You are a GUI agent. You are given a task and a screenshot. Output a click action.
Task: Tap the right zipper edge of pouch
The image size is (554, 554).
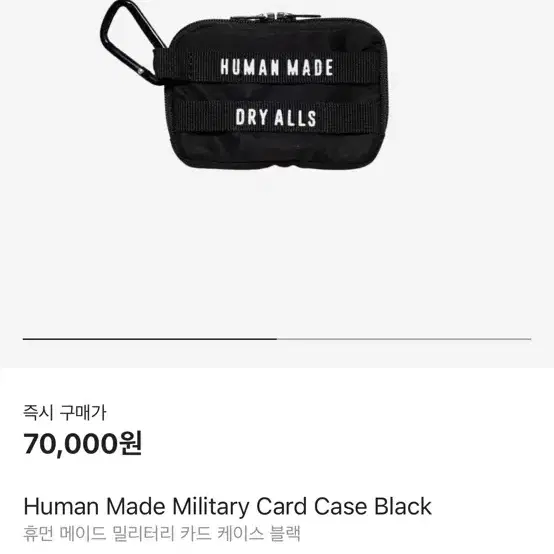pyautogui.click(x=384, y=95)
